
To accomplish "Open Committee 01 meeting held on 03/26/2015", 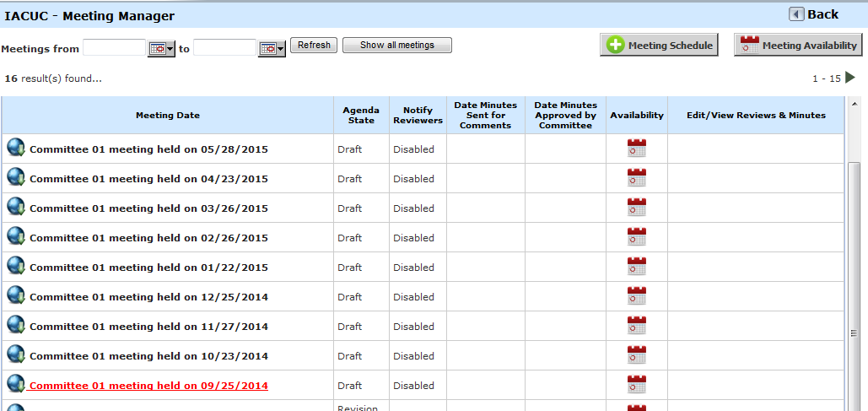I will click(x=149, y=208).
